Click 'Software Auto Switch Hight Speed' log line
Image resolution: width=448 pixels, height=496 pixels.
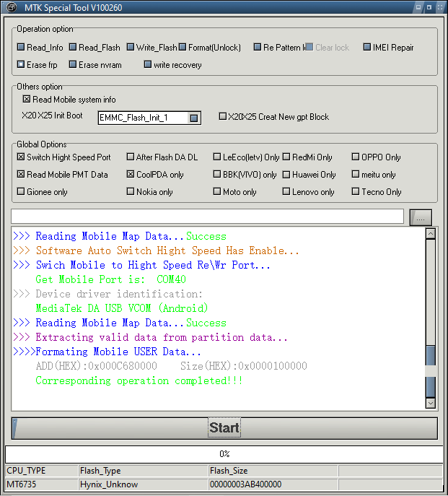coord(156,251)
